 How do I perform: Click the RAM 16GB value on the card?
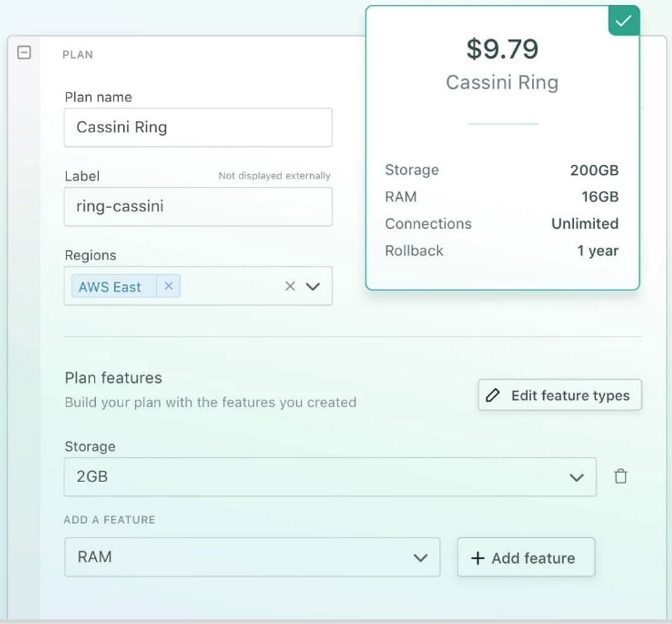click(600, 197)
